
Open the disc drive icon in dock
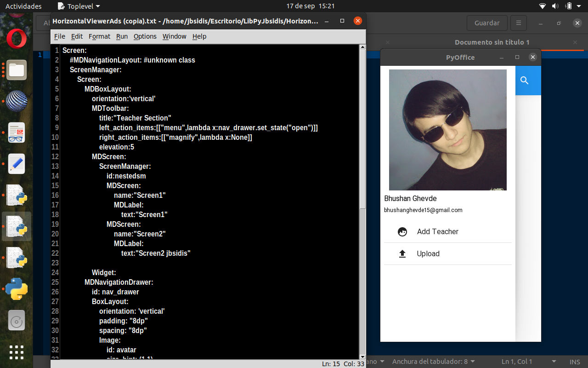click(17, 321)
